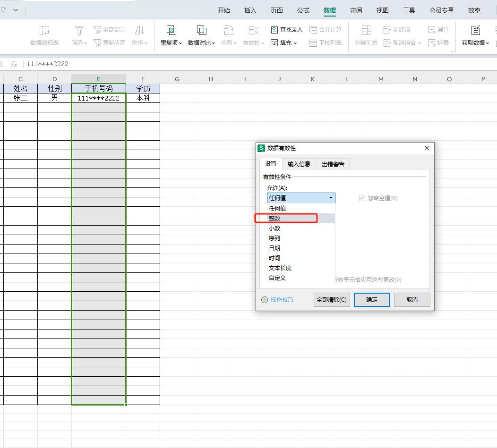Switch to the 页面 ribbon tab
Screen dimensions: 497x448
coord(277,10)
